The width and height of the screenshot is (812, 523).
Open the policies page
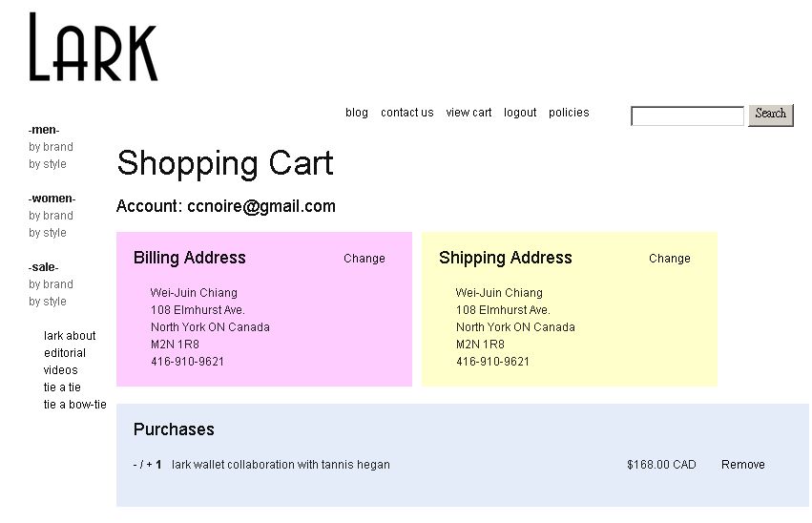pos(569,113)
